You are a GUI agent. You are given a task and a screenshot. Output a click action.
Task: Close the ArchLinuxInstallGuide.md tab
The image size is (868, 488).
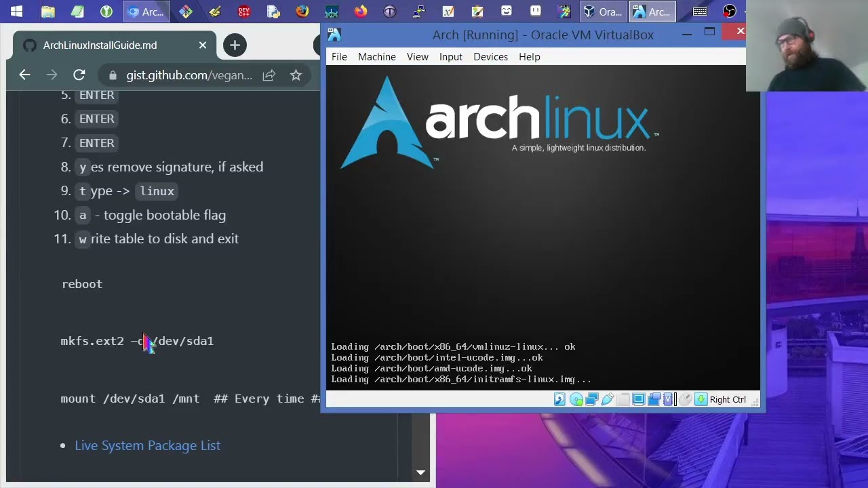(x=203, y=45)
